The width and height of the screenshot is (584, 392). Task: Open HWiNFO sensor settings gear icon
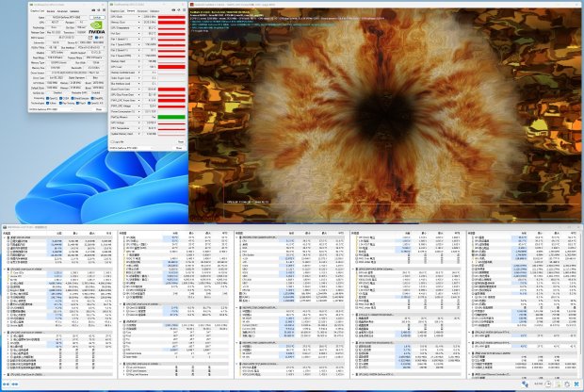click(567, 384)
